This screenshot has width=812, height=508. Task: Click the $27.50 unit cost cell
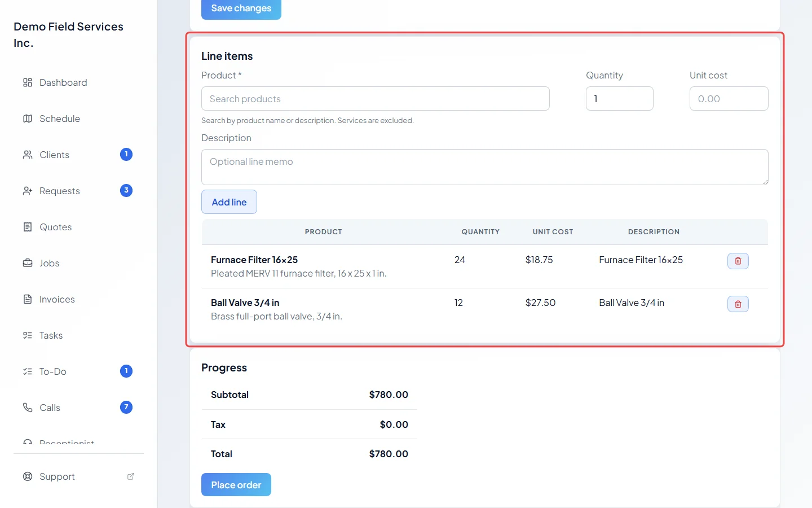point(540,303)
